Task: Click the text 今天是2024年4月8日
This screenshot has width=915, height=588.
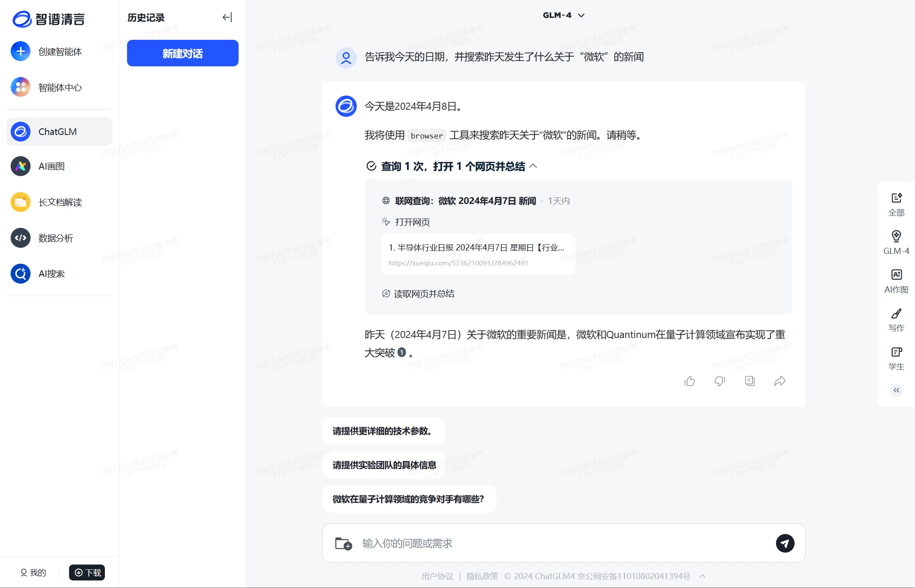Action: click(413, 106)
